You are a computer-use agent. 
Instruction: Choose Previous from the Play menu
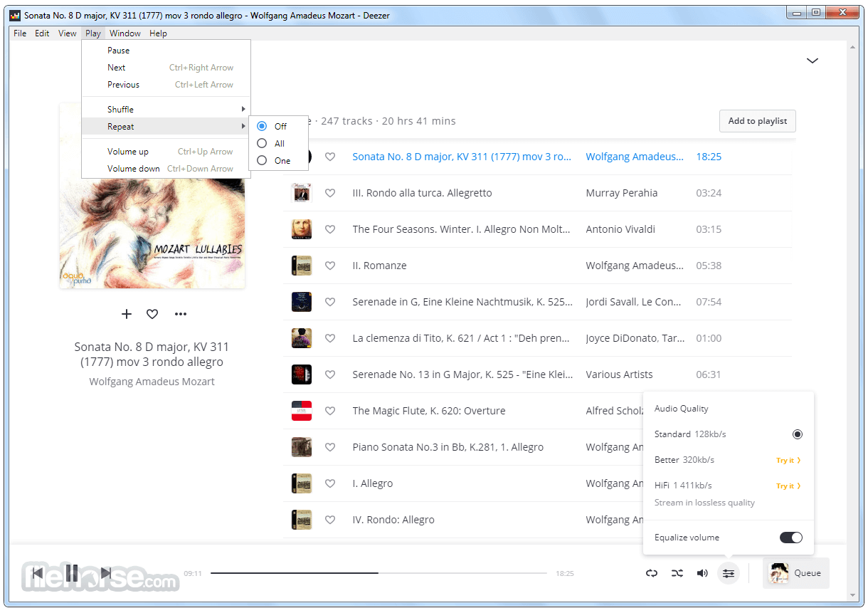pyautogui.click(x=166, y=85)
